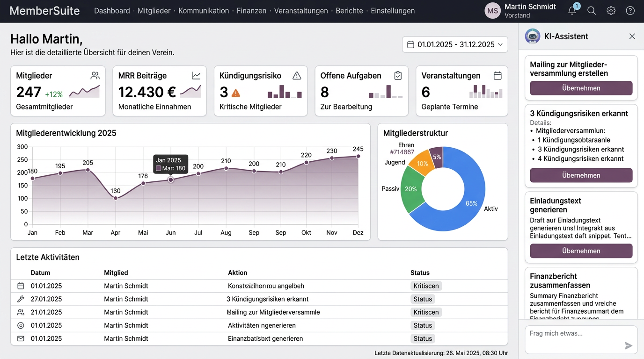Click the Mitglied column header
This screenshot has height=359, width=644.
click(x=116, y=273)
